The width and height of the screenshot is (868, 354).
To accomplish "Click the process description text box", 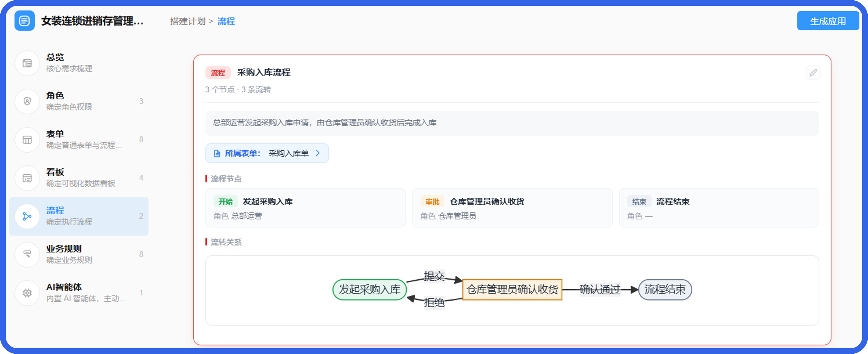I will 512,123.
